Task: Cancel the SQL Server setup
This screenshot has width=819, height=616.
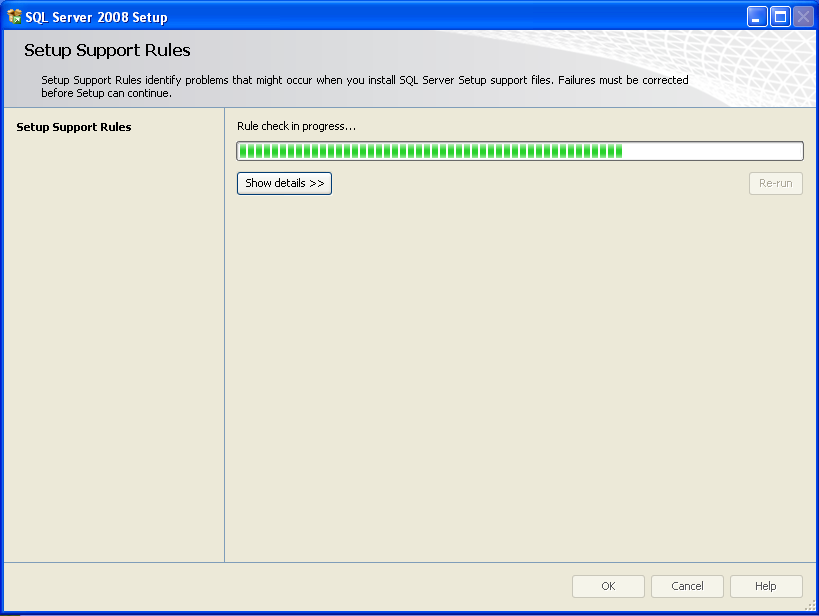Action: (687, 586)
